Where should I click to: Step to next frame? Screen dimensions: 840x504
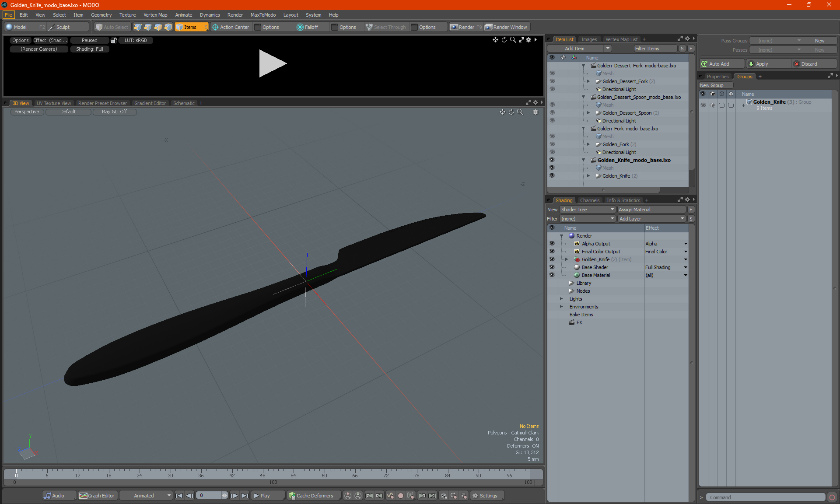coord(234,496)
